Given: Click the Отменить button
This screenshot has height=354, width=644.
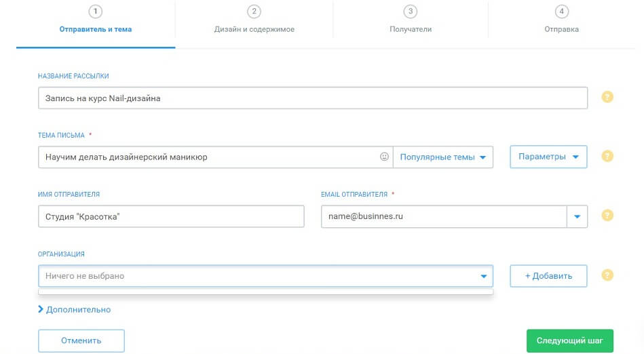Looking at the screenshot, I should point(81,340).
